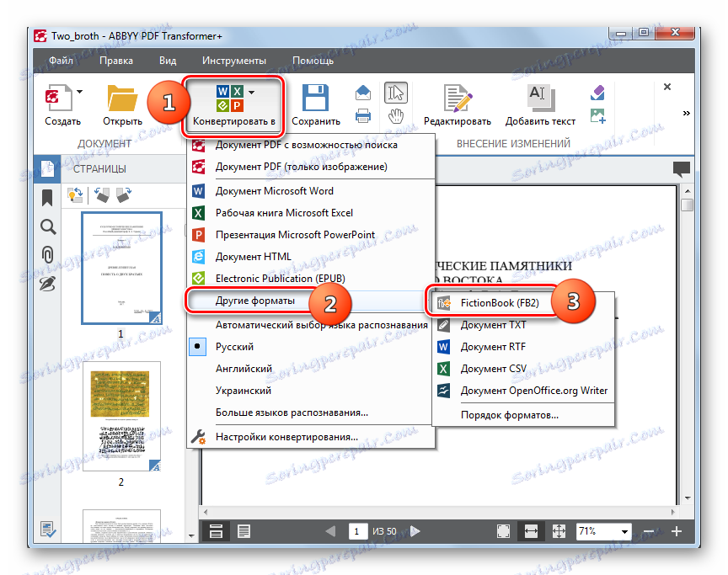Open the Файл menu
Viewport: 728px width, 575px height.
[61, 61]
